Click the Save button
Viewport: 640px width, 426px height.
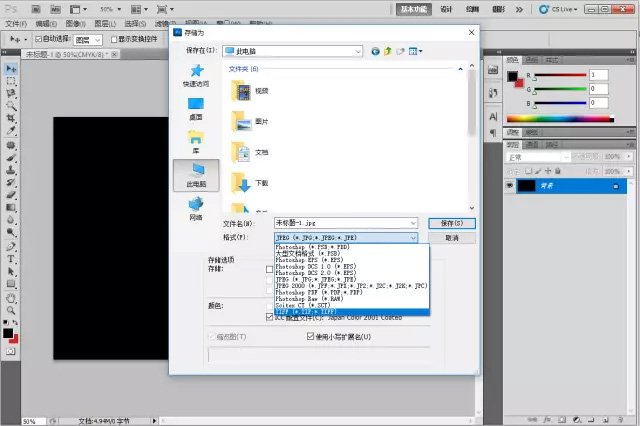coord(451,223)
